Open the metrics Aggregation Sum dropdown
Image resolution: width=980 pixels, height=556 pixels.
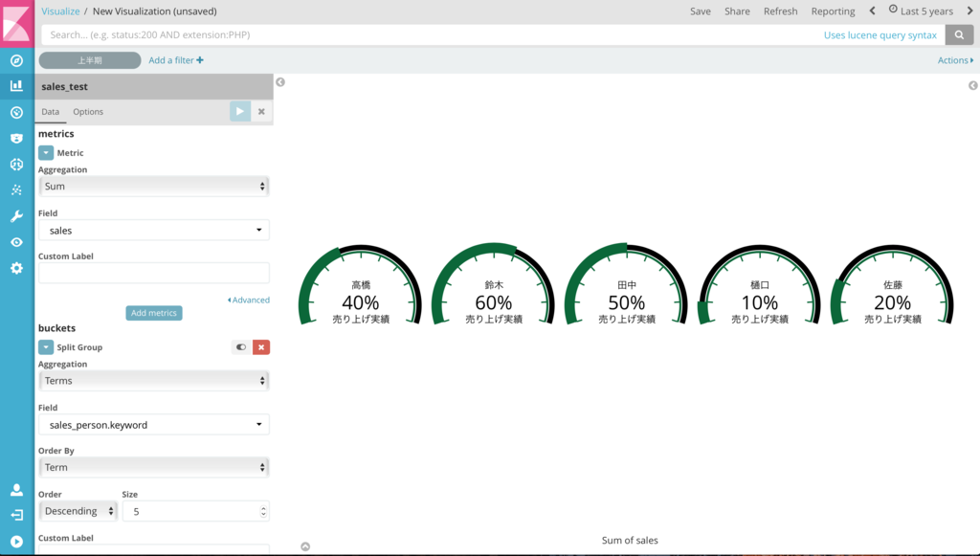[x=154, y=187]
